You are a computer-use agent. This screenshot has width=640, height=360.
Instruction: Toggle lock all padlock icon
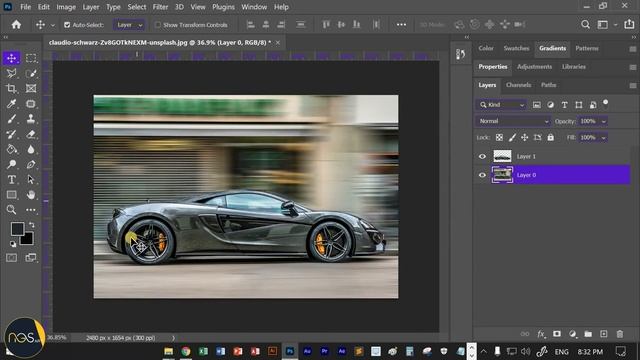pos(551,138)
